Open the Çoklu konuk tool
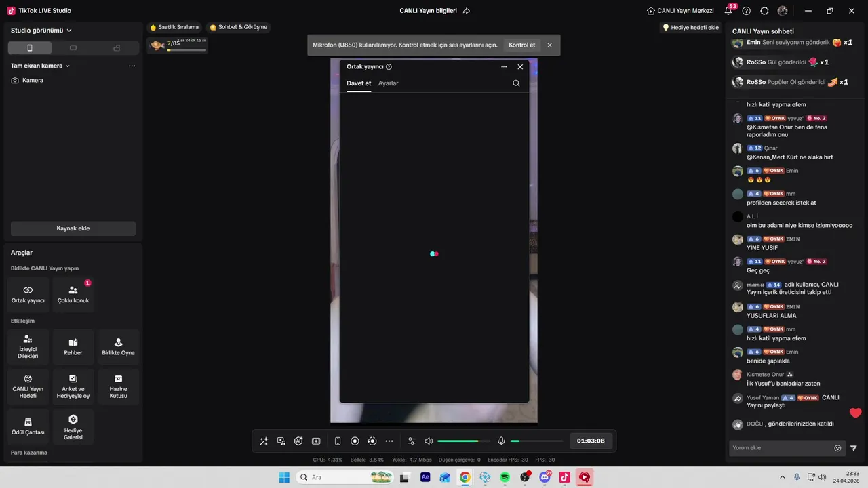This screenshot has height=488, width=868. (73, 294)
